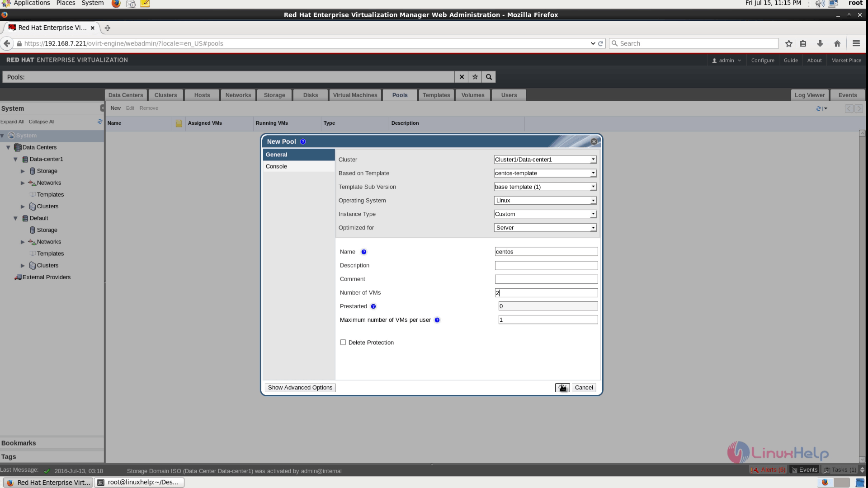Open the Name field help icon
The height and width of the screenshot is (488, 868).
(364, 252)
